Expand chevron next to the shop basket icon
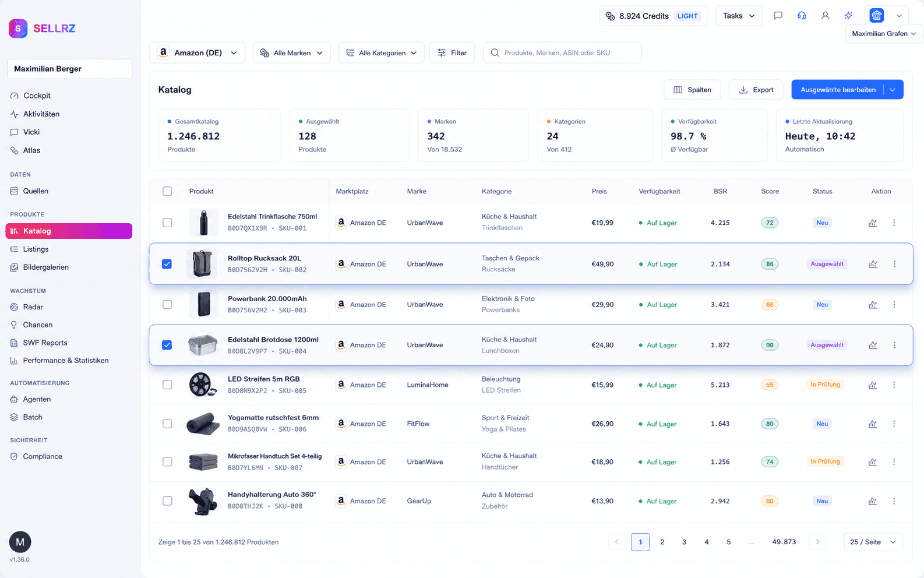 pos(899,16)
